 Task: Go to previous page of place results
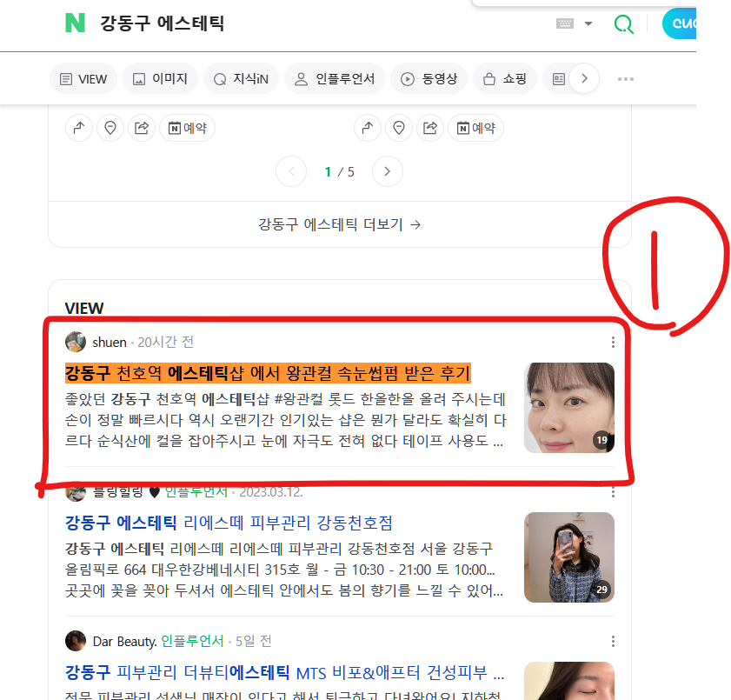291,171
